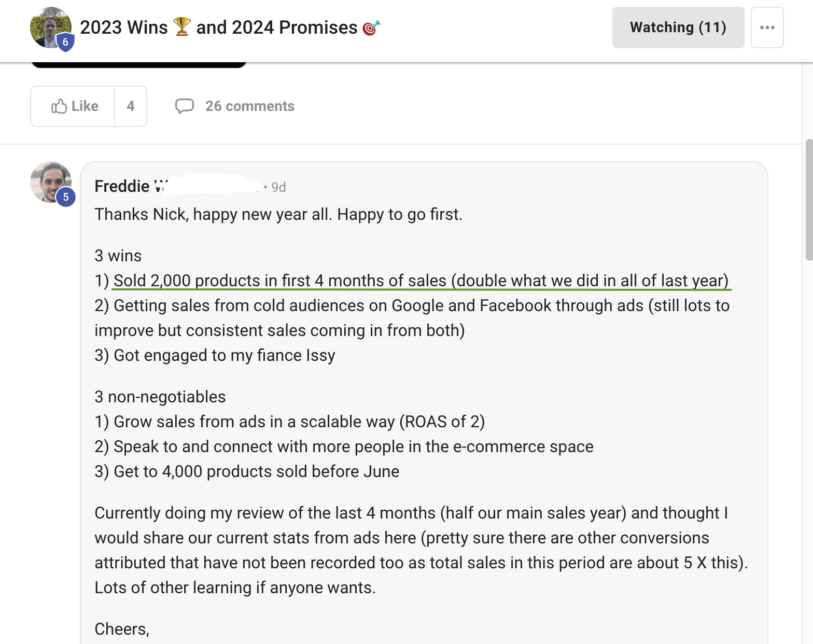Click the speech bubble comments icon
Image resolution: width=813 pixels, height=644 pixels.
click(185, 106)
